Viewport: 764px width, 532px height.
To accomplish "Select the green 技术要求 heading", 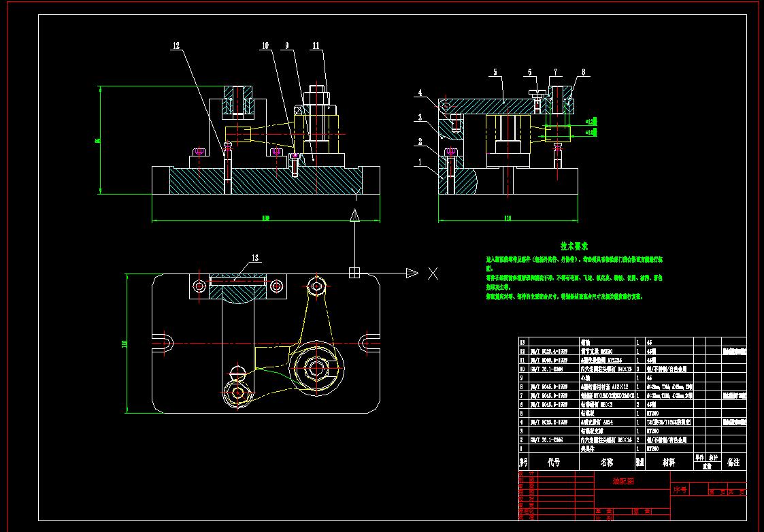I will 574,246.
